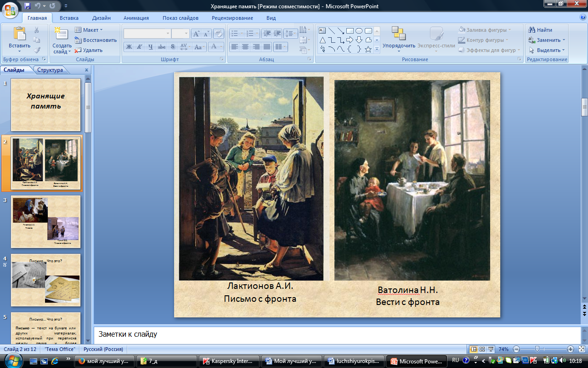Justify the text alignment
This screenshot has height=368, width=588.
(x=267, y=47)
